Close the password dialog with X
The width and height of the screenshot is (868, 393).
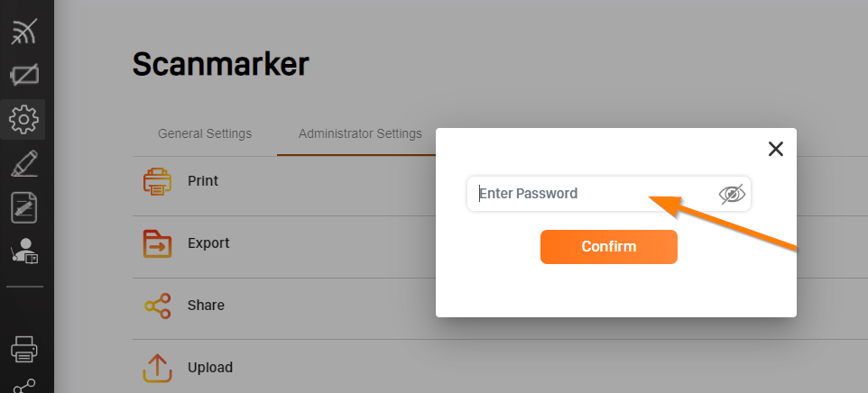(x=776, y=149)
